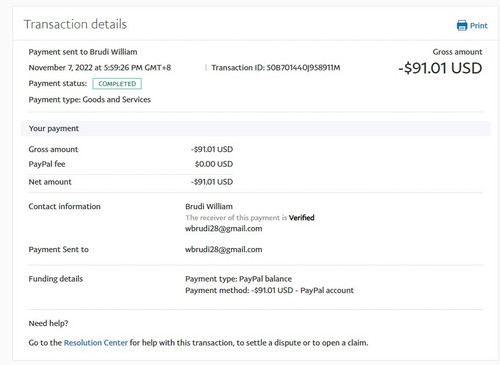Click 'Payment type: PayPal balance' text

coord(239,279)
